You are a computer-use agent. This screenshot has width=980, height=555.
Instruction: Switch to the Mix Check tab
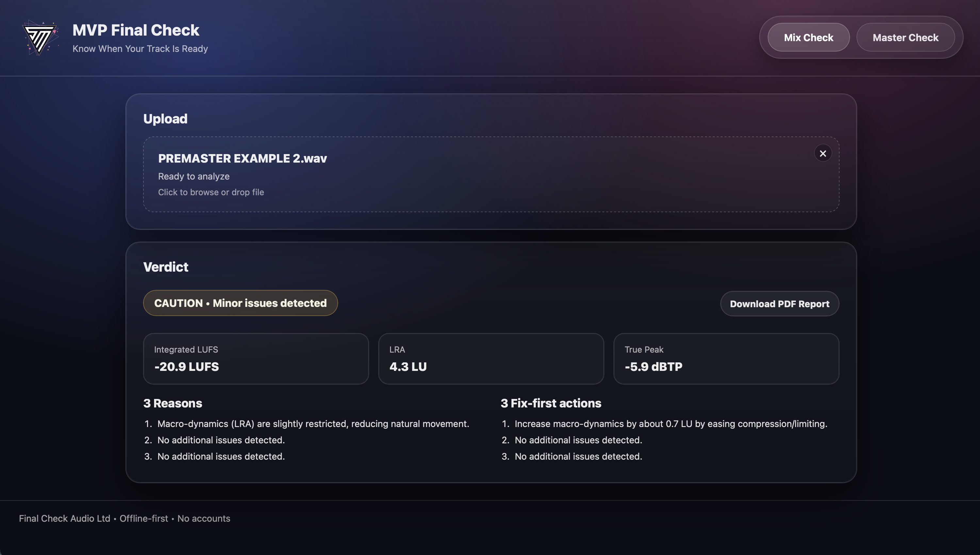[808, 37]
